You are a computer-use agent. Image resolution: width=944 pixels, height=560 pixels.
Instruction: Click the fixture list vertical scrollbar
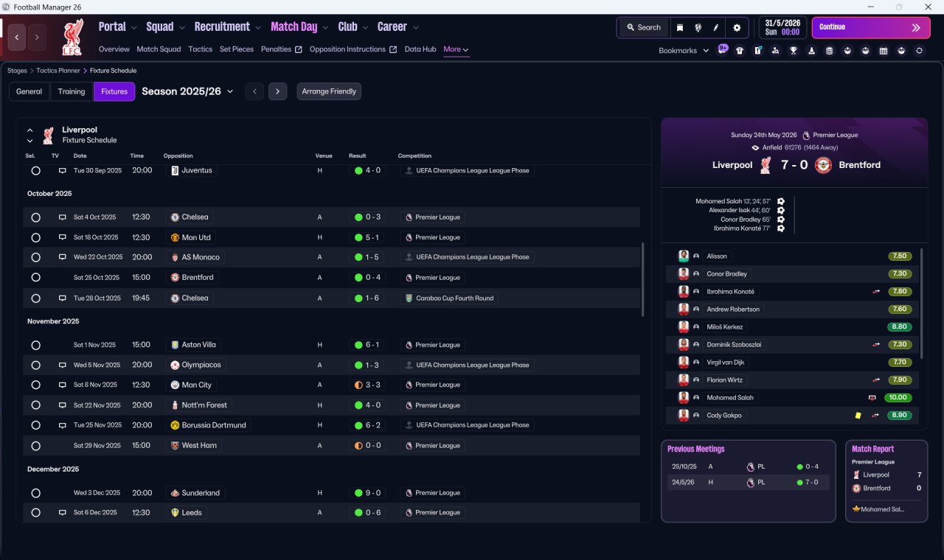pos(643,280)
